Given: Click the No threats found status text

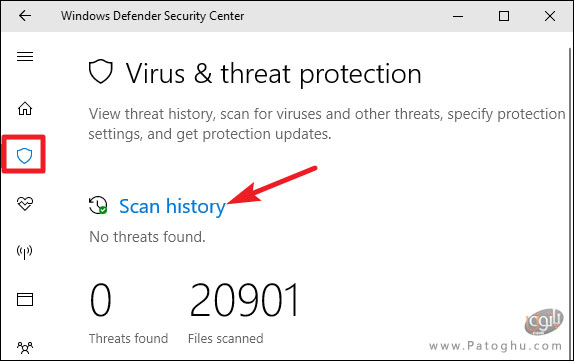Looking at the screenshot, I should (147, 237).
